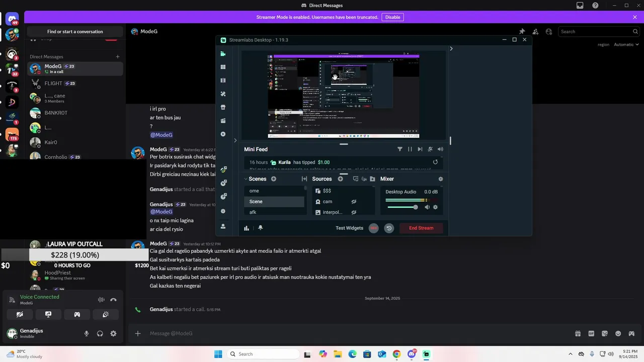Skip to next alert in Mini Feed
Viewport: 644px width, 362px height.
(x=420, y=149)
